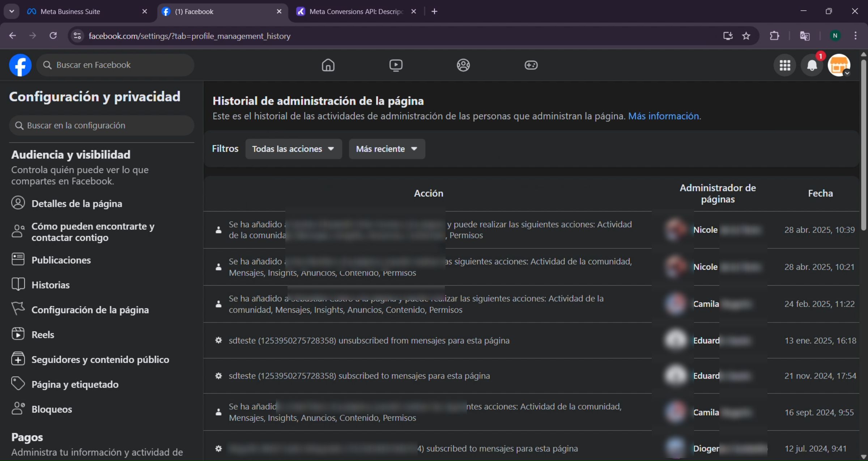The height and width of the screenshot is (461, 868).
Task: Open the Watch videos icon in top navigation
Action: pos(396,65)
